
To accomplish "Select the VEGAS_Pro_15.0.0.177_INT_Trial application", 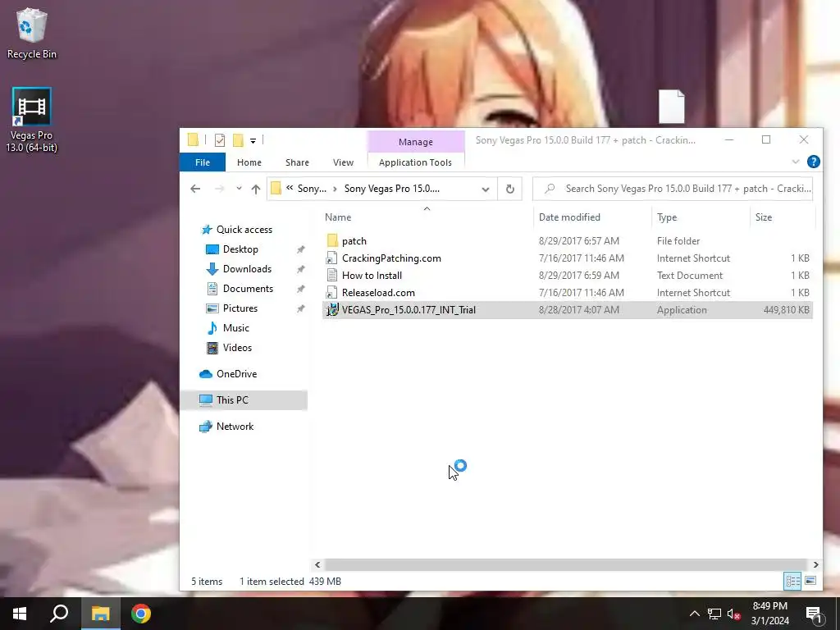I will [x=568, y=309].
